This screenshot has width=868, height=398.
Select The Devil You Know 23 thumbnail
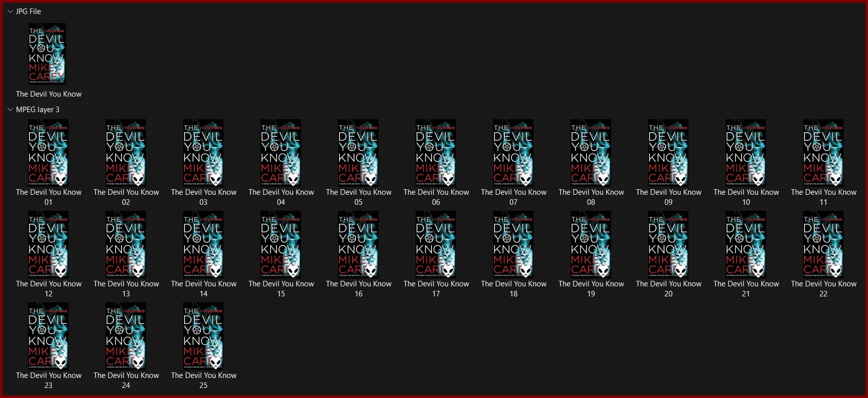point(48,336)
